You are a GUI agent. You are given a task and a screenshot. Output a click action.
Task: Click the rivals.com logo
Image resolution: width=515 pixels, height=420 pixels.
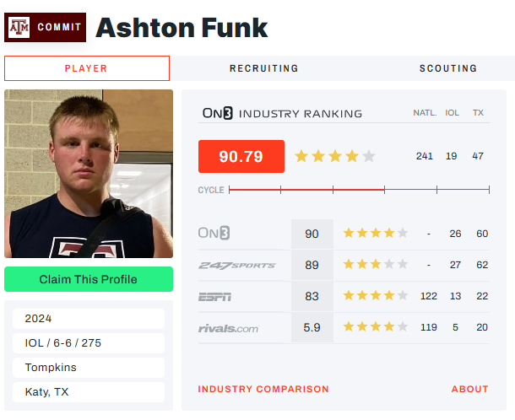(x=228, y=329)
